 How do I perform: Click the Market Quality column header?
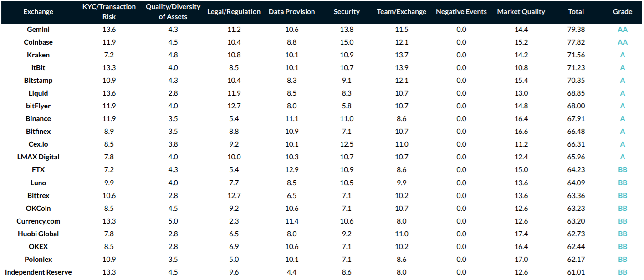pyautogui.click(x=521, y=12)
